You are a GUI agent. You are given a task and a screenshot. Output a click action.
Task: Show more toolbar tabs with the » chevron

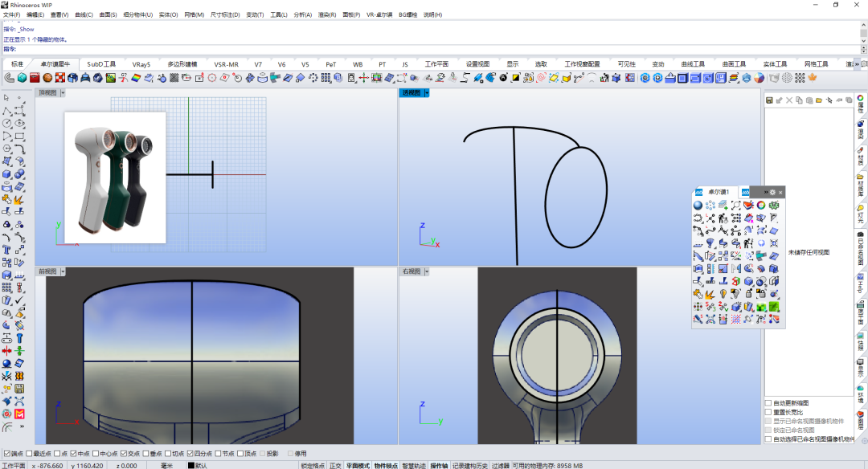tap(857, 64)
